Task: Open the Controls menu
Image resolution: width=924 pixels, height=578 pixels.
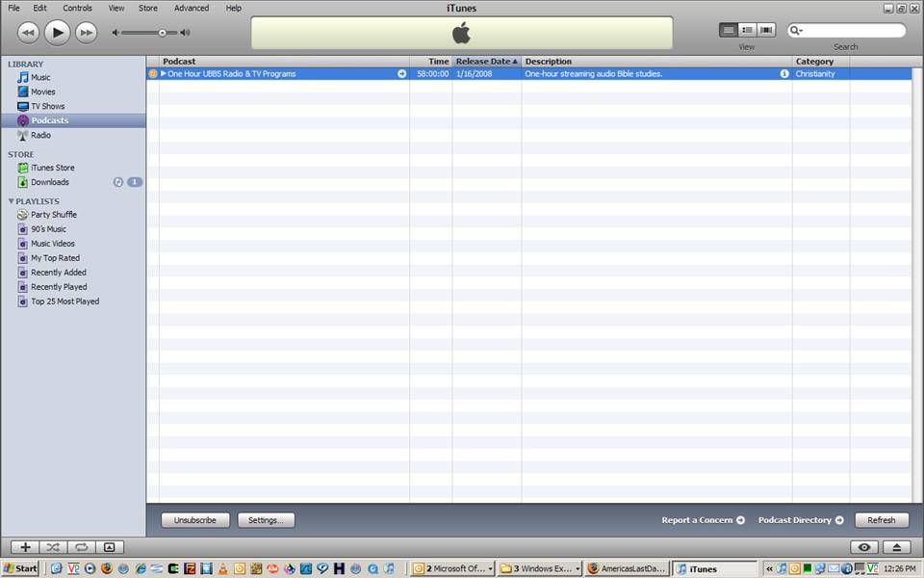Action: click(x=77, y=9)
